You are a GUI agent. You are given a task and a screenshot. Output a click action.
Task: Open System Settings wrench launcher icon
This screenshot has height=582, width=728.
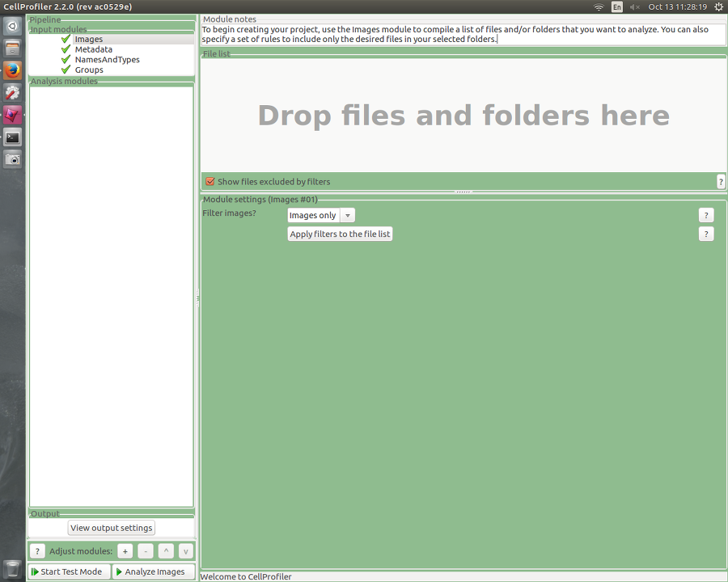tap(12, 93)
